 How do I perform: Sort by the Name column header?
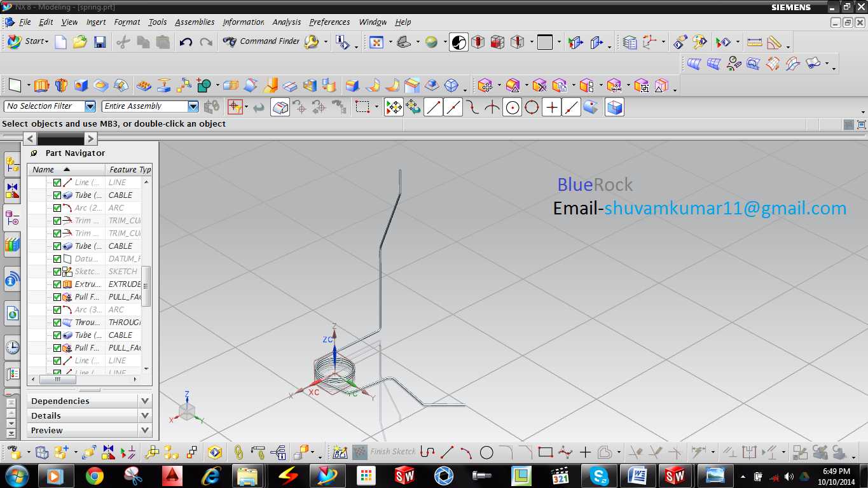pyautogui.click(x=66, y=170)
